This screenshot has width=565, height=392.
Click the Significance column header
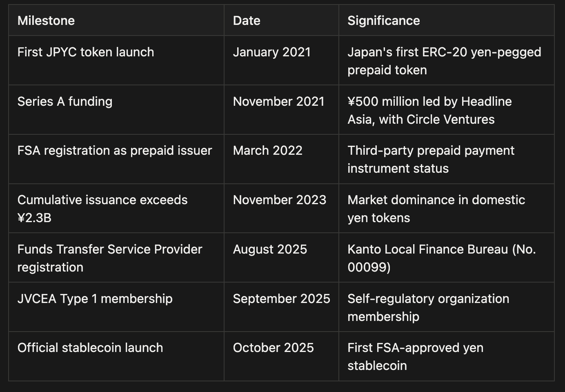click(383, 21)
